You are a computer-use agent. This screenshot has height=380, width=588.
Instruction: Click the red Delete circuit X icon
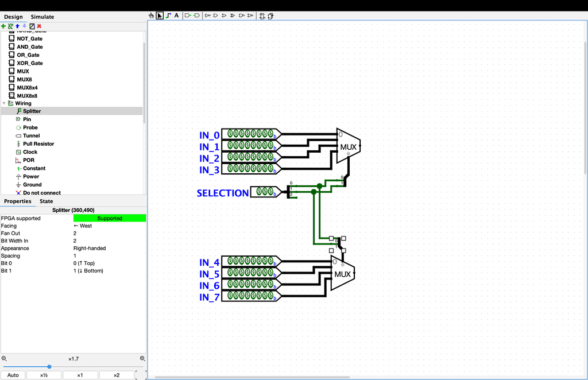(x=39, y=26)
